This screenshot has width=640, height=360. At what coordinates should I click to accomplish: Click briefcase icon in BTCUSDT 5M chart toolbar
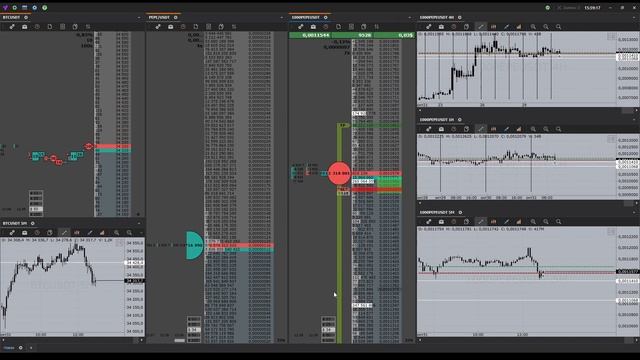pyautogui.click(x=24, y=233)
